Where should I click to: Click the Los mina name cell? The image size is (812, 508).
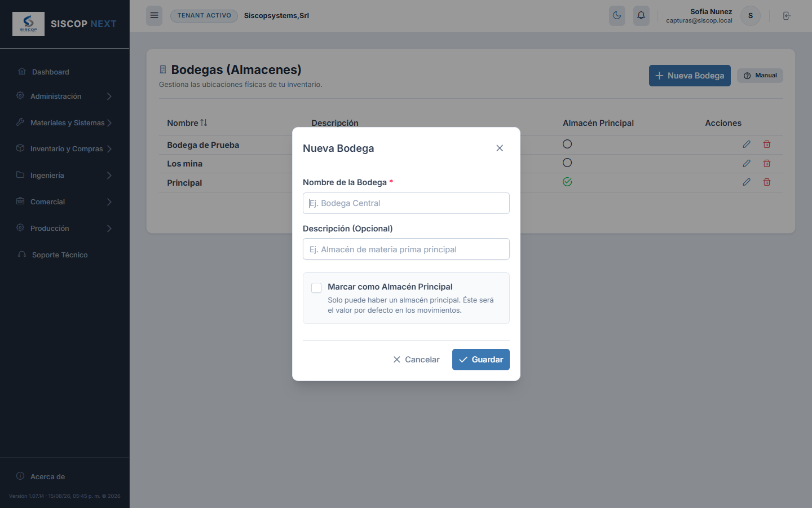coord(184,164)
